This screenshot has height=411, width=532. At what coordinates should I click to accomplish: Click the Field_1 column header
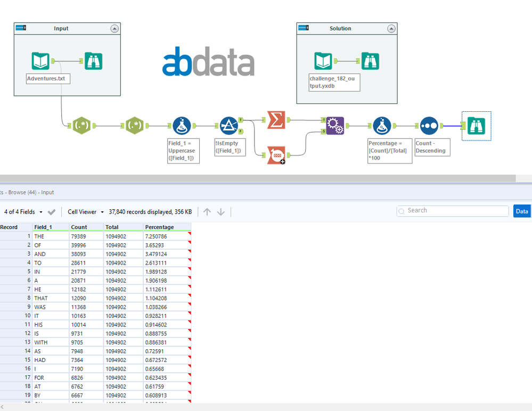pos(51,227)
